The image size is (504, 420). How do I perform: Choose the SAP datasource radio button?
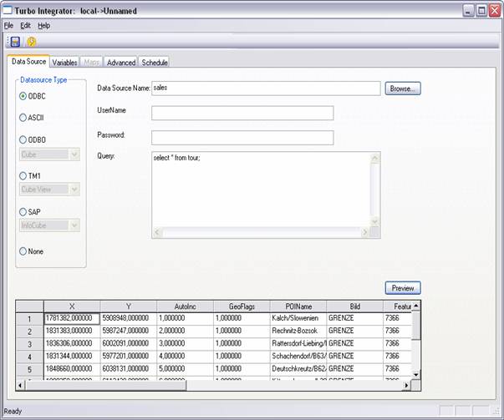23,212
